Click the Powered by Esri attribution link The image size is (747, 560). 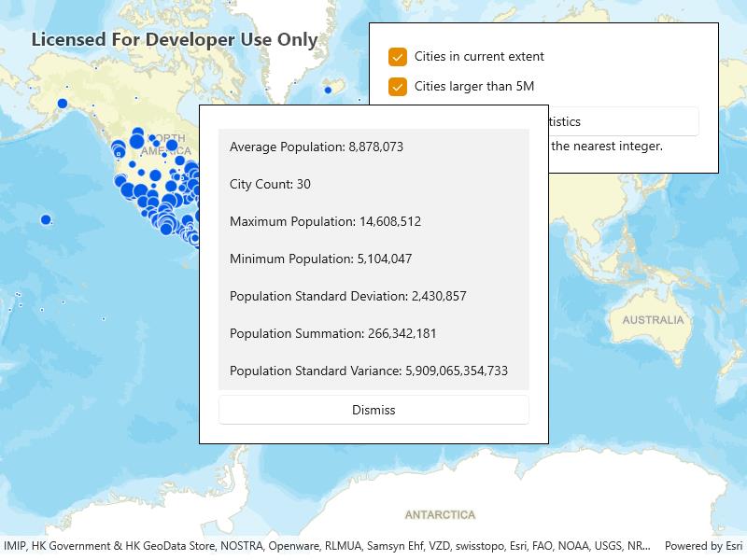coord(704,546)
